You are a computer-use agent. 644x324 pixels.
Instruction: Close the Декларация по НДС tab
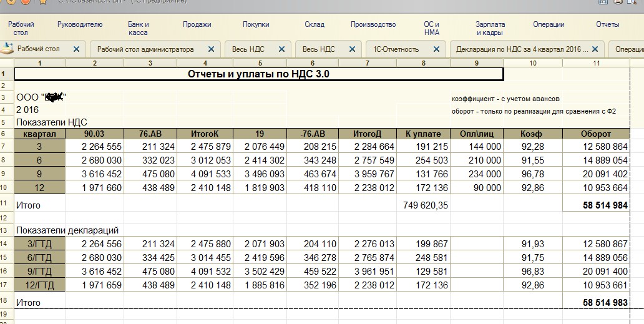click(x=595, y=49)
